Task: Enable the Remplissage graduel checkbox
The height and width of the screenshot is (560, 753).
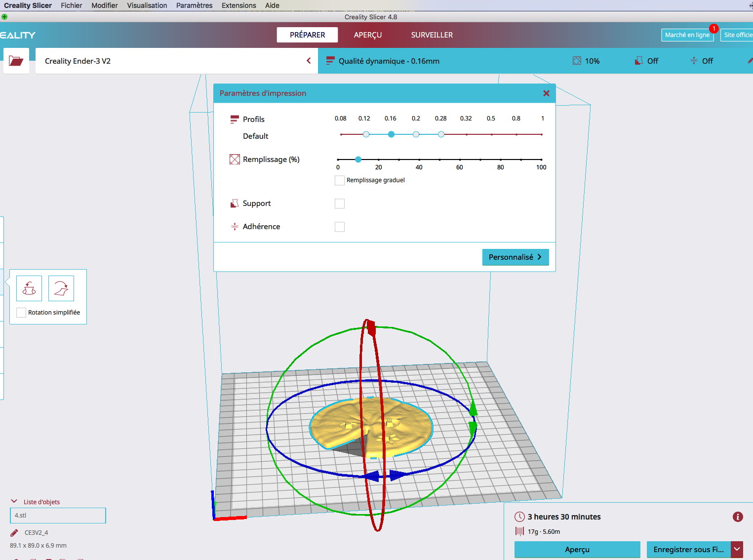Action: 340,180
